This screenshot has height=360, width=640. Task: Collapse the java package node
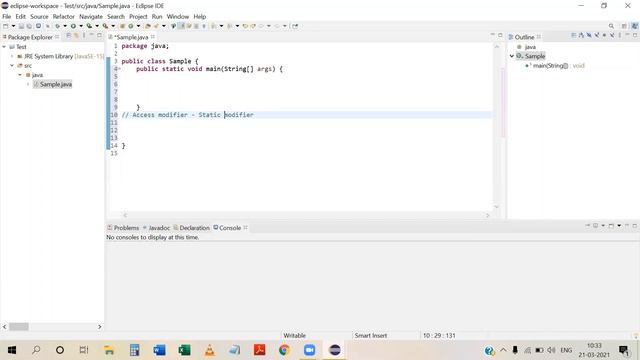20,75
